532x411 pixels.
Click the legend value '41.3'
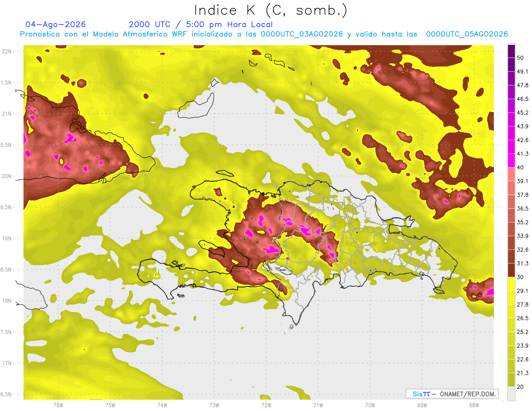522,154
